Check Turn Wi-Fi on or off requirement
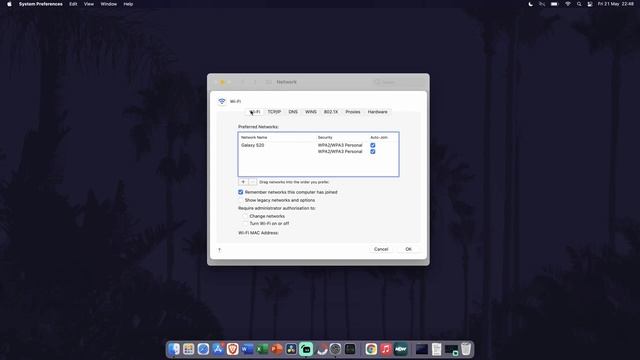Screen dimensions: 640x360 (x=245, y=224)
